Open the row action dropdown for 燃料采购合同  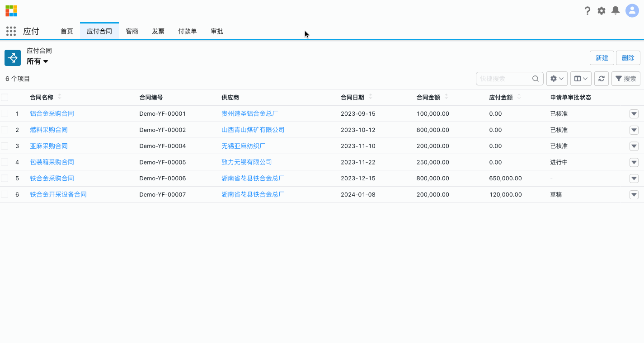coord(634,130)
